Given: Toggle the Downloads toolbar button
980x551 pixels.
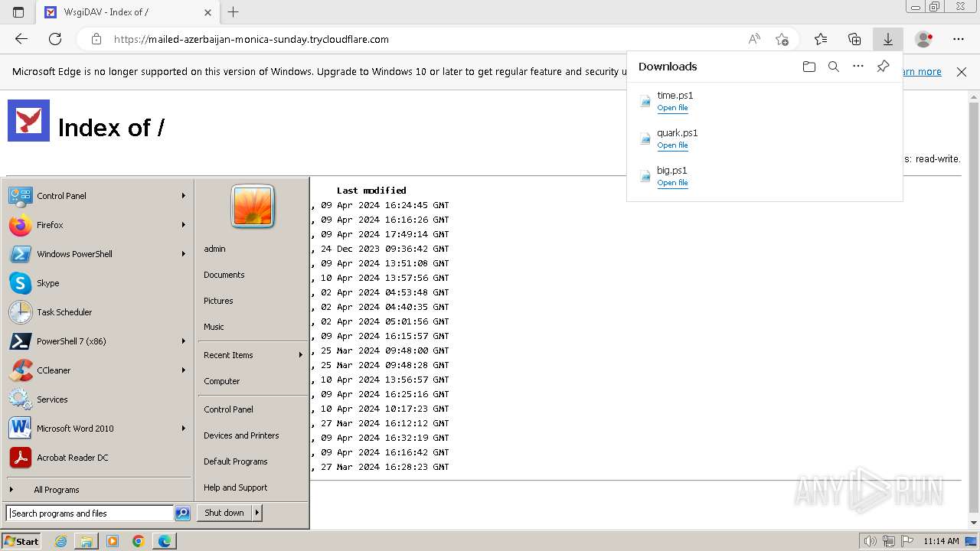Looking at the screenshot, I should pyautogui.click(x=888, y=39).
